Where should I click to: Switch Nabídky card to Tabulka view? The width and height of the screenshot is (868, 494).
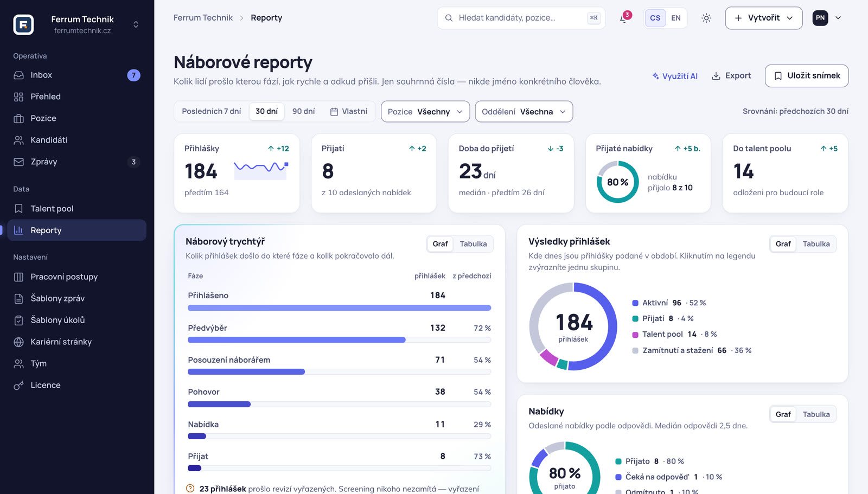pyautogui.click(x=816, y=414)
